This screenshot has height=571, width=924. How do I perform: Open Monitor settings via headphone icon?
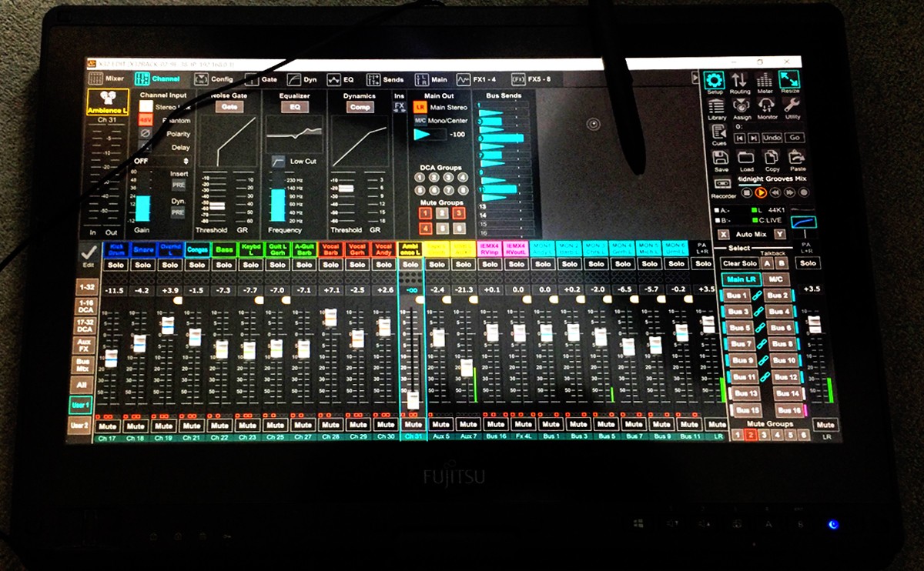coord(767,107)
